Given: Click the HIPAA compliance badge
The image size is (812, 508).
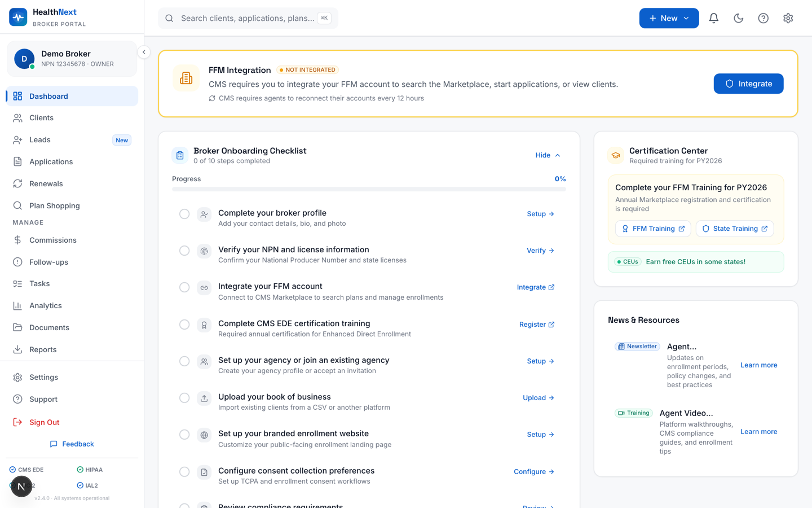Looking at the screenshot, I should [90, 470].
